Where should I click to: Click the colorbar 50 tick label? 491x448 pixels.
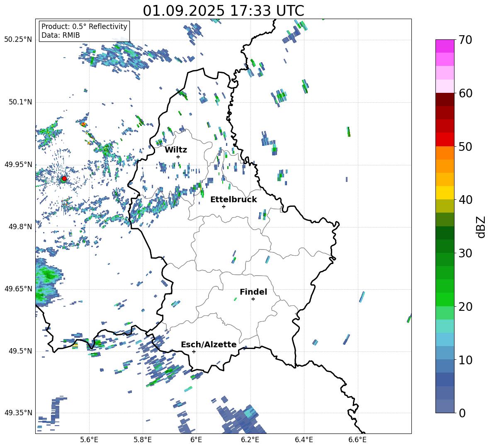coord(465,147)
